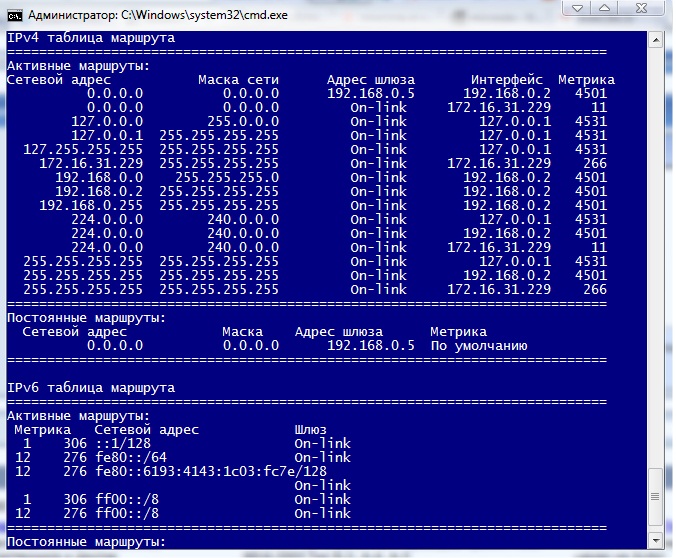Click 'Активные маршруты:' under the IPv6 table
The width and height of the screenshot is (676, 558).
[x=78, y=416]
